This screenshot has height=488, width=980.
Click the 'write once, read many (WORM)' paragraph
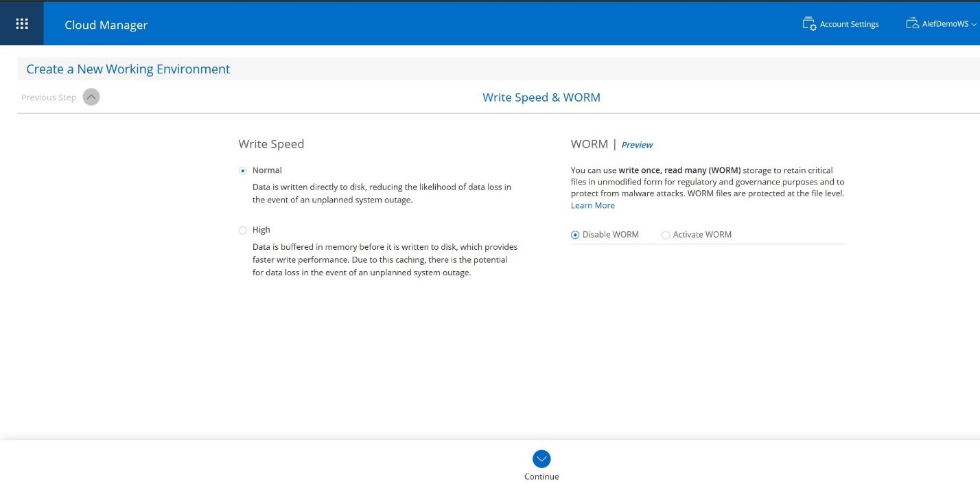click(708, 182)
